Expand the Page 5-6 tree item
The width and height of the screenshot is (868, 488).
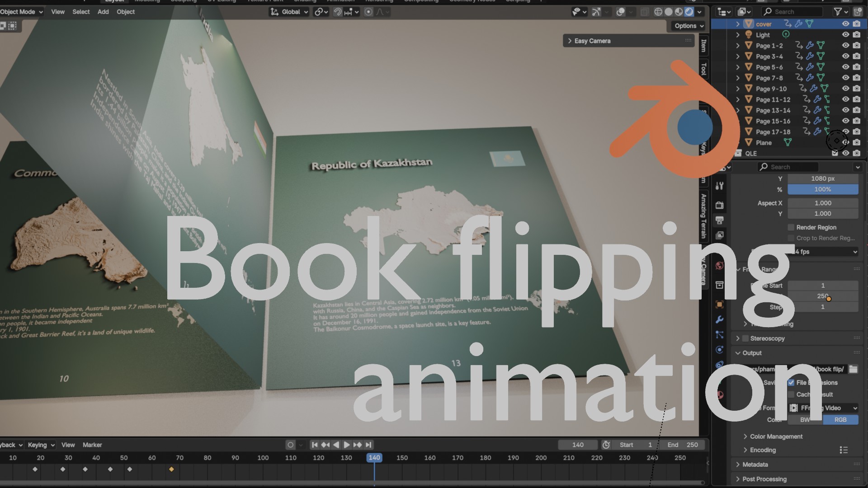[738, 67]
